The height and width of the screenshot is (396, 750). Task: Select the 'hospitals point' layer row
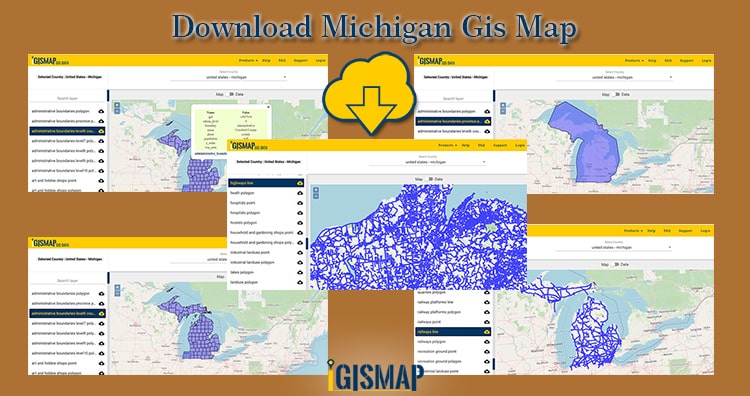coord(266,203)
